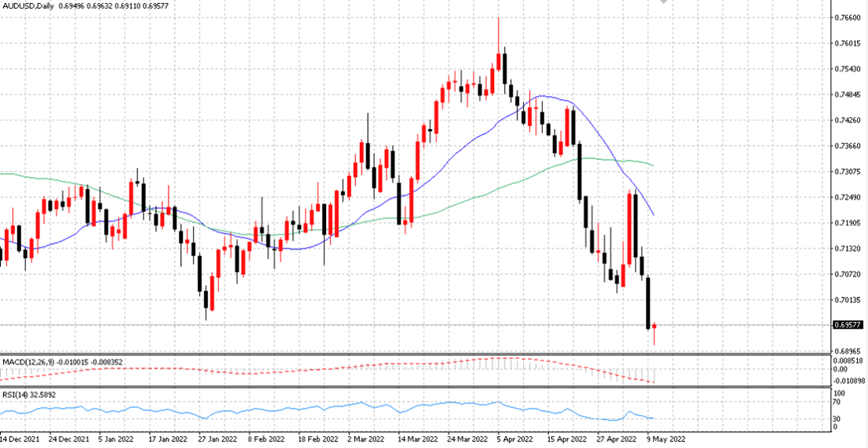
Task: Click the black 0.69577 current price tag
Action: (848, 325)
